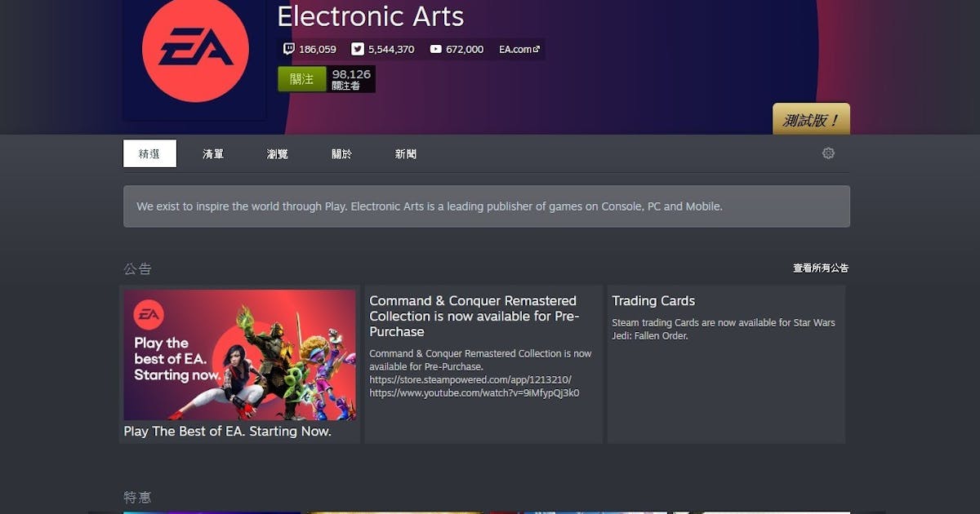Viewport: 980px width, 514px height.
Task: Open the 關於 tab
Action: (341, 153)
